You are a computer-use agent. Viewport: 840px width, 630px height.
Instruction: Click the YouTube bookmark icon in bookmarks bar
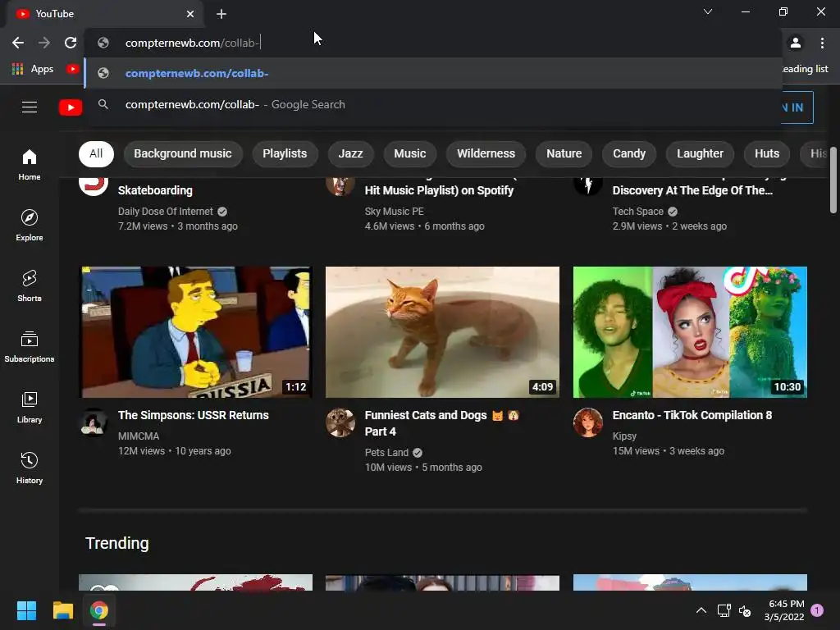tap(72, 69)
